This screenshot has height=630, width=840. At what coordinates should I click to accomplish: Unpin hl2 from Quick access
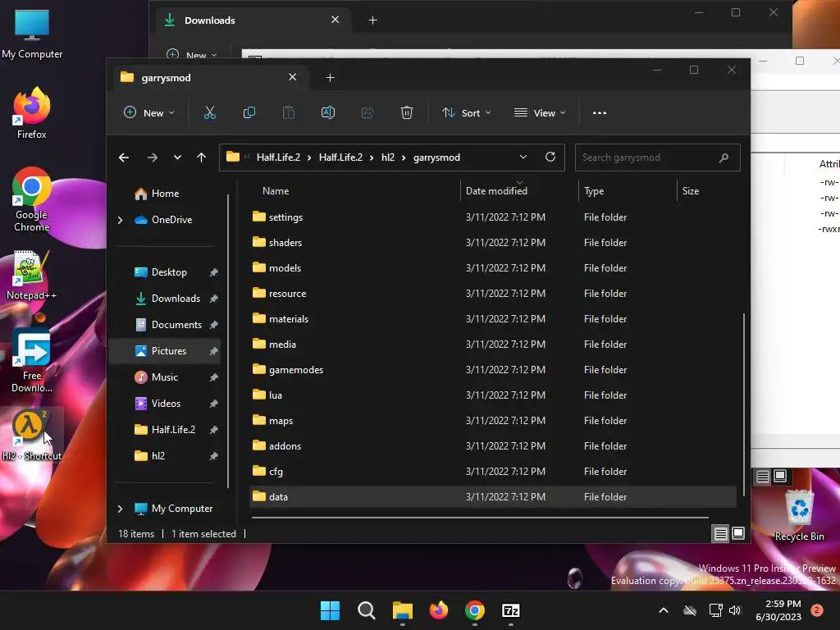point(214,456)
